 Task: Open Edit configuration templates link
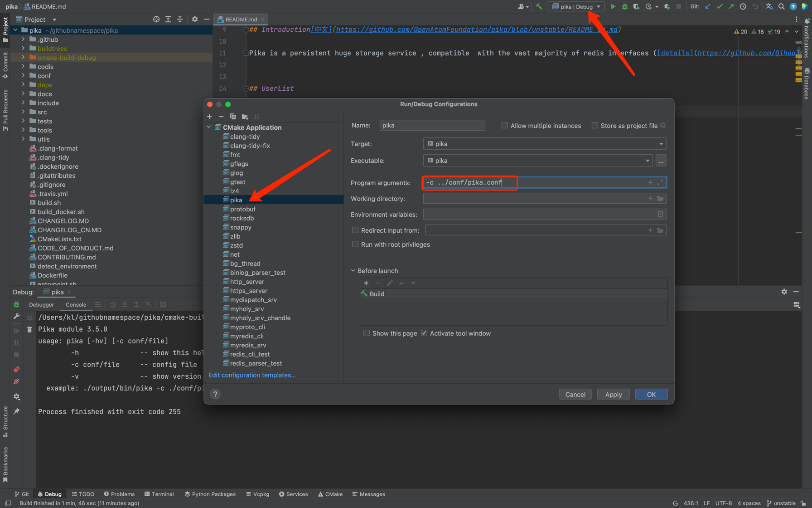(x=252, y=375)
